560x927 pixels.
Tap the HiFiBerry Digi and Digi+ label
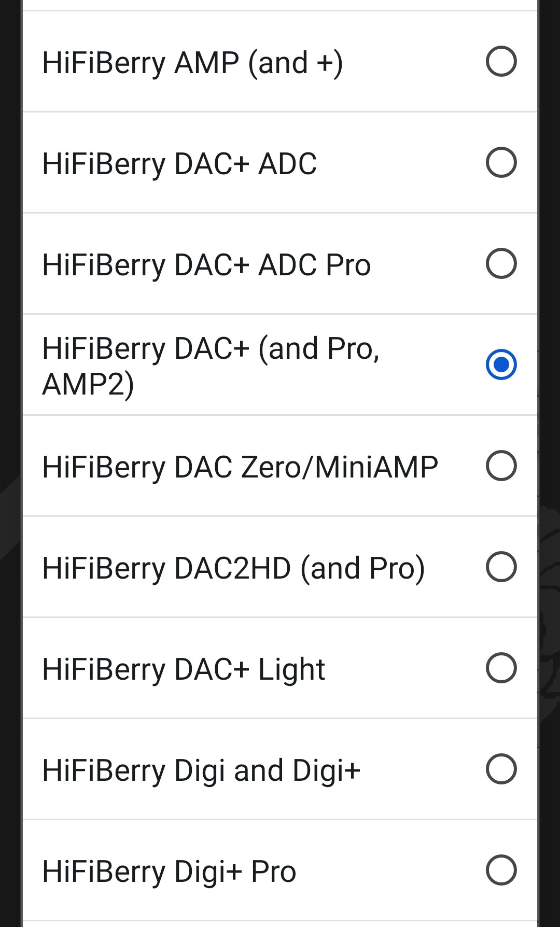coord(201,770)
